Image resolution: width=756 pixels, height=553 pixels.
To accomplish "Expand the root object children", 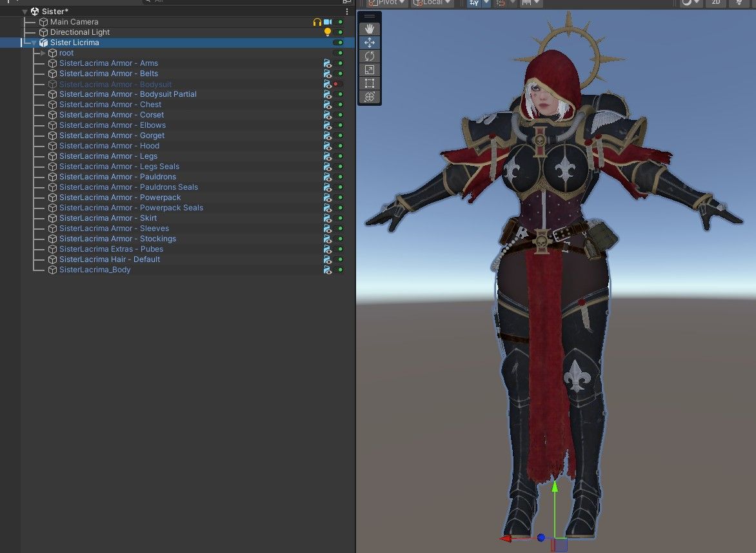I will (43, 53).
